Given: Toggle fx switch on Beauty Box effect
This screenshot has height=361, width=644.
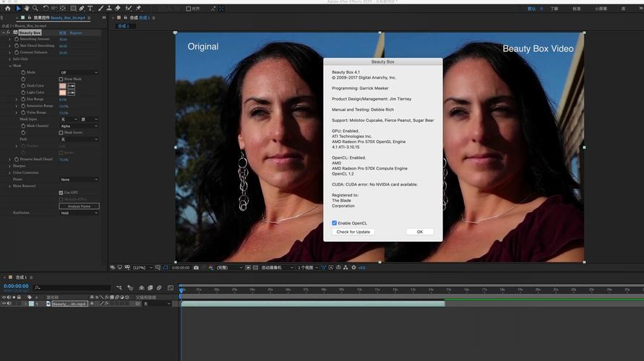Looking at the screenshot, I should [x=8, y=32].
